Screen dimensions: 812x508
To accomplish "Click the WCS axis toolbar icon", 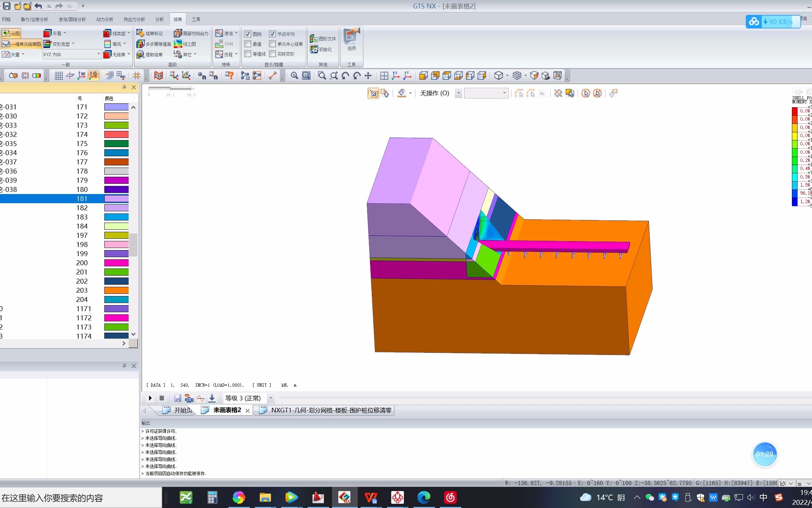I will coord(82,75).
